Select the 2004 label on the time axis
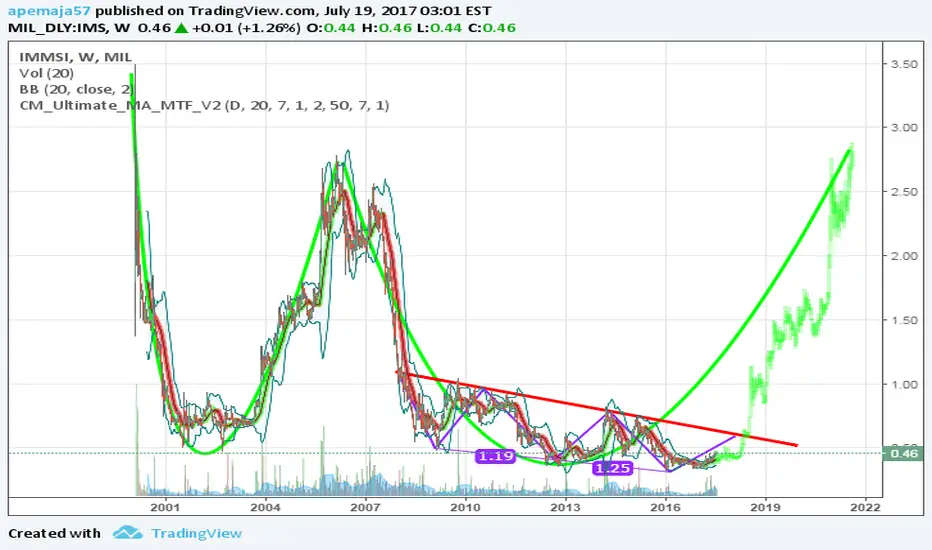The width and height of the screenshot is (932, 550). point(265,507)
